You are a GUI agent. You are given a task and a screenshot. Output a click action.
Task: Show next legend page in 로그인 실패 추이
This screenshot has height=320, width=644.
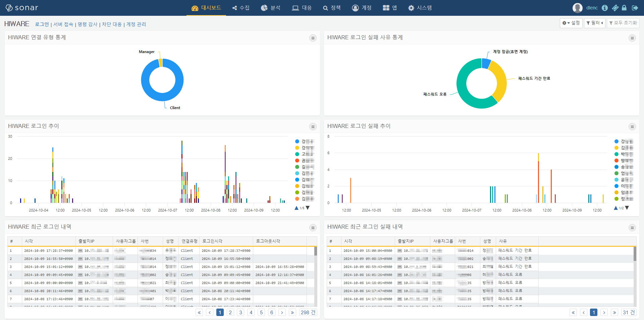627,208
